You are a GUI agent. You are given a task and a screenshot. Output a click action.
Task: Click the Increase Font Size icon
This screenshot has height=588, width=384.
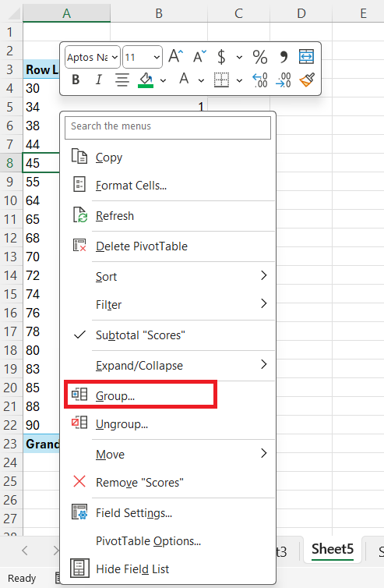(176, 57)
